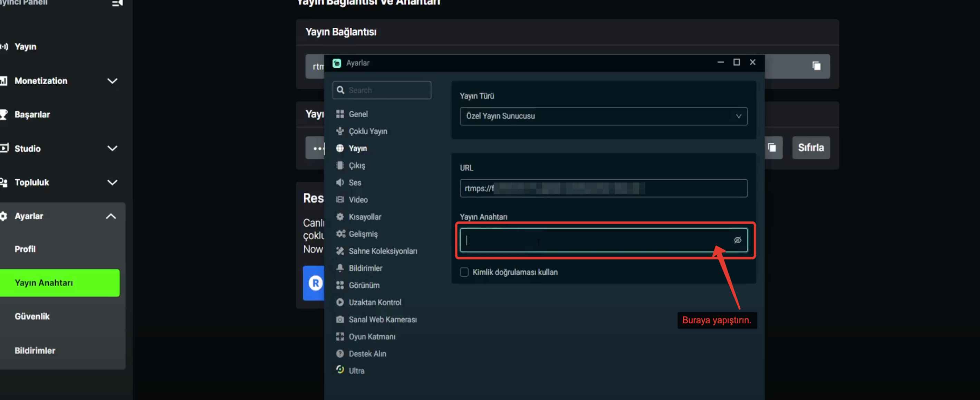Select the Çoklu Yayın multistream icon

340,131
